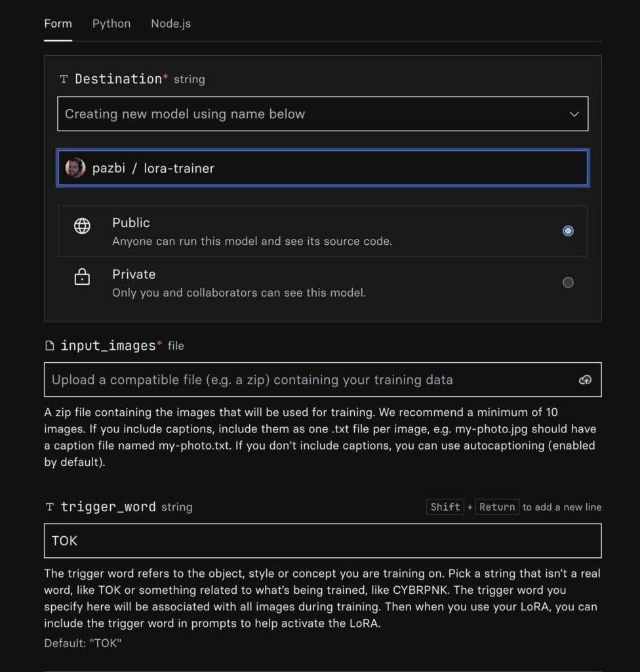Select the Public radio button
This screenshot has height=672, width=640.
click(x=568, y=231)
